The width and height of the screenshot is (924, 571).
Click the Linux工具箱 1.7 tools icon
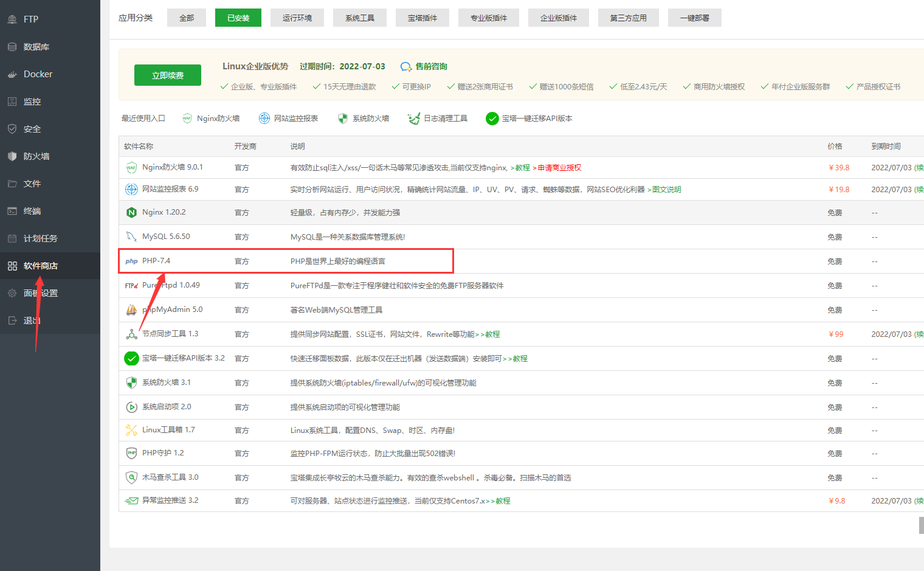point(131,430)
